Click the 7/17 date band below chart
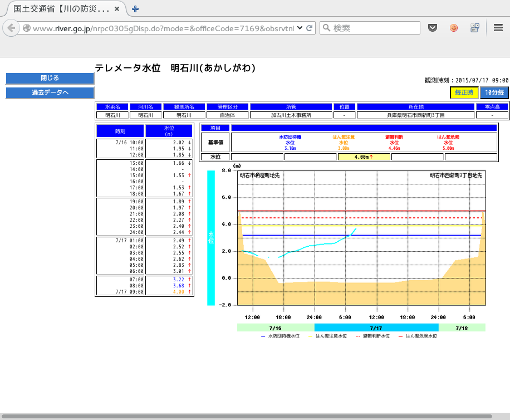The width and height of the screenshot is (510, 420). coord(376,328)
